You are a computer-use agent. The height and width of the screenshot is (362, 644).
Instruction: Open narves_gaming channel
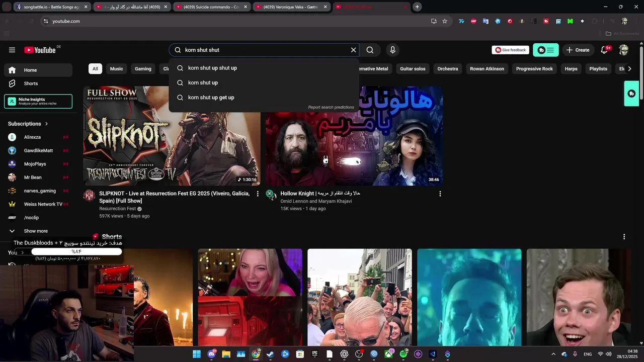(x=38, y=191)
